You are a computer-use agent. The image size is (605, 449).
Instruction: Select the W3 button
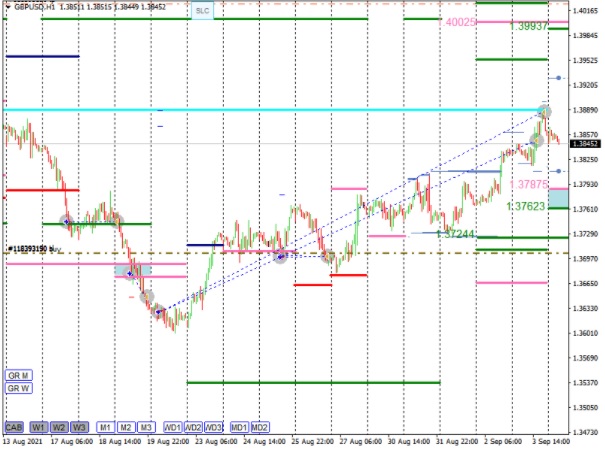click(79, 427)
